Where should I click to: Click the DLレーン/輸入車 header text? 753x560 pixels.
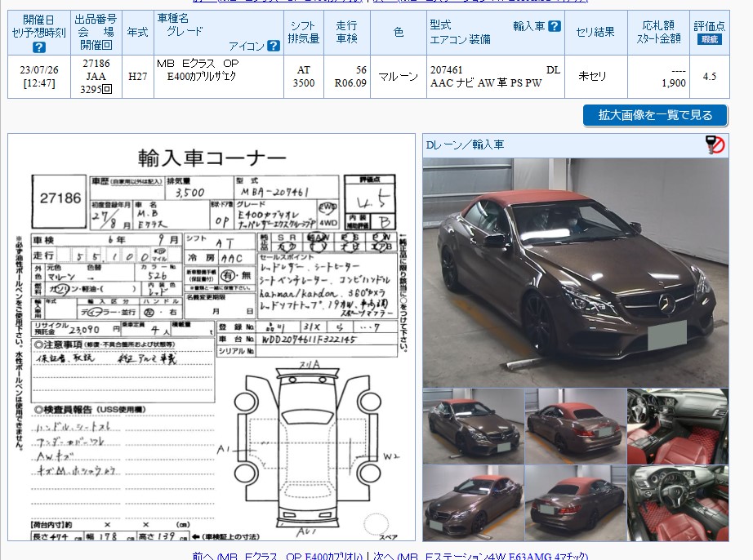[465, 144]
